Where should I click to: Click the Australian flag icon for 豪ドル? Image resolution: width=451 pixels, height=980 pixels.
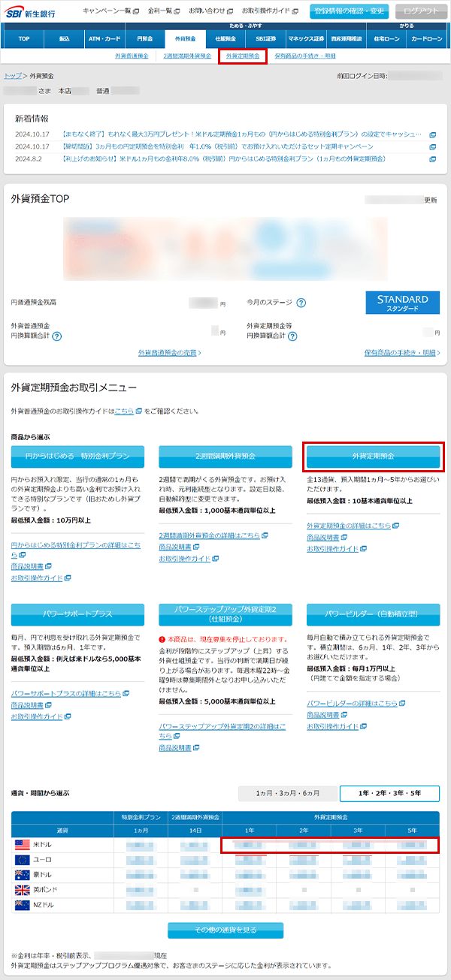click(x=23, y=875)
